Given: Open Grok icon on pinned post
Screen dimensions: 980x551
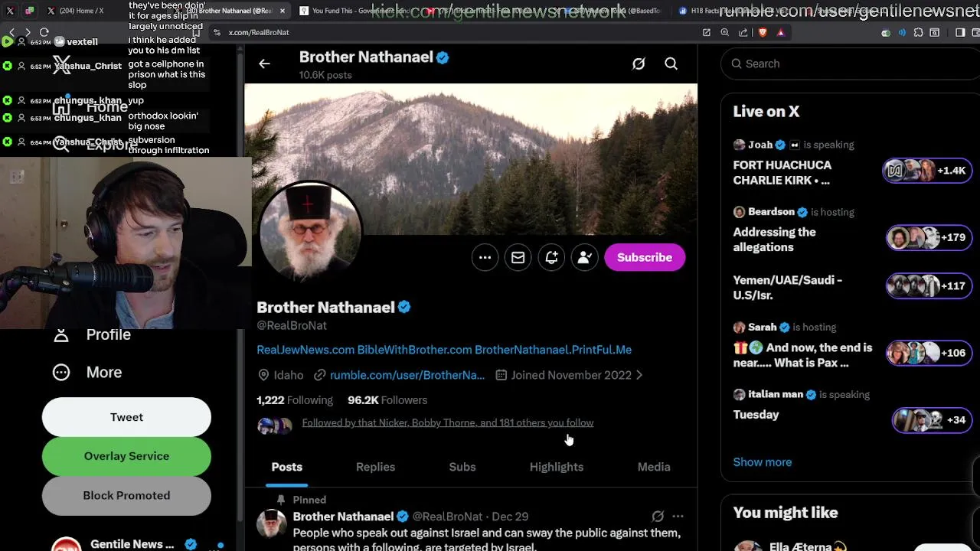Looking at the screenshot, I should point(658,517).
